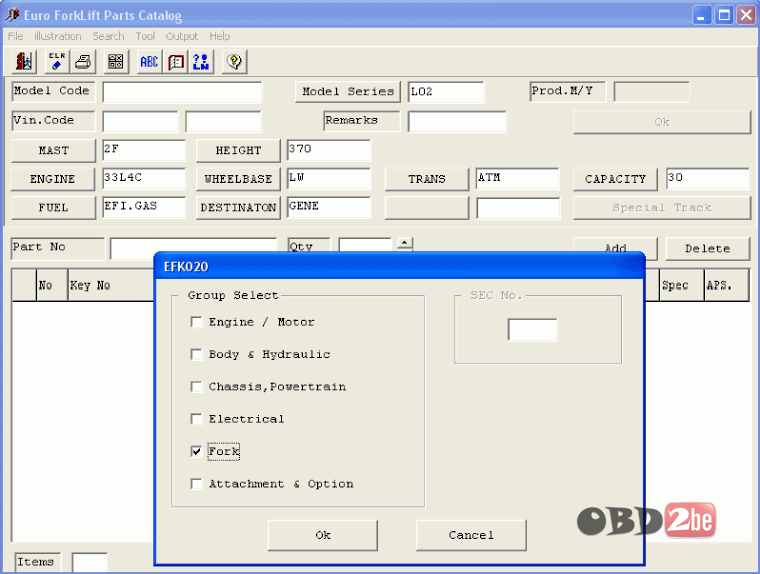Viewport: 760px width, 574px height.
Task: Click the FUEL button
Action: [53, 207]
